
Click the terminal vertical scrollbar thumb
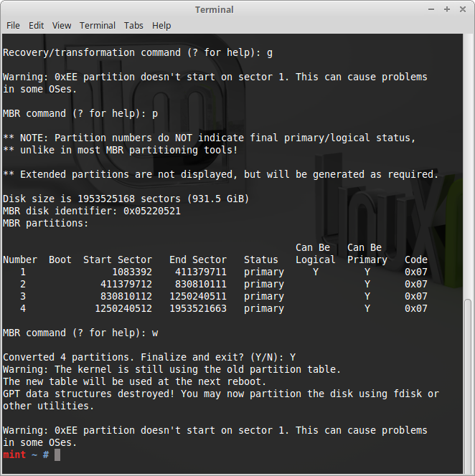[468, 386]
